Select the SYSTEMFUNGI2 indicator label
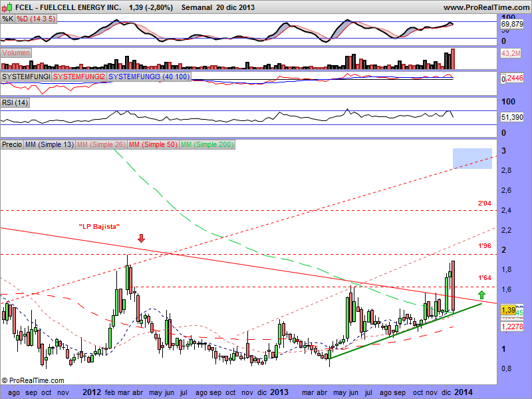Image resolution: width=532 pixels, height=399 pixels. tap(79, 76)
